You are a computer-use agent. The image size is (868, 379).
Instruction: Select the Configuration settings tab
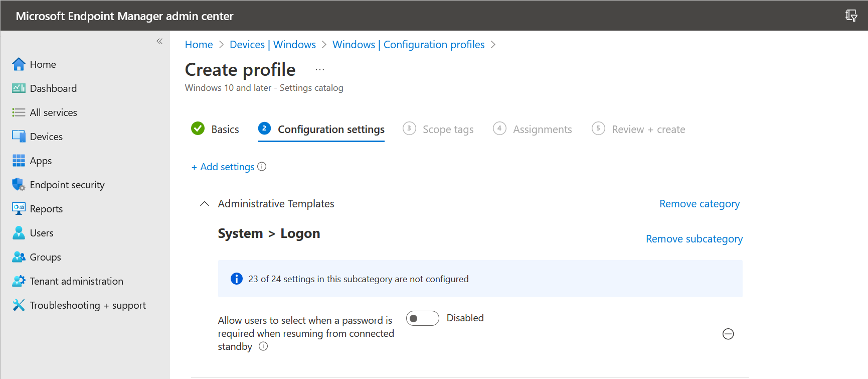(330, 129)
